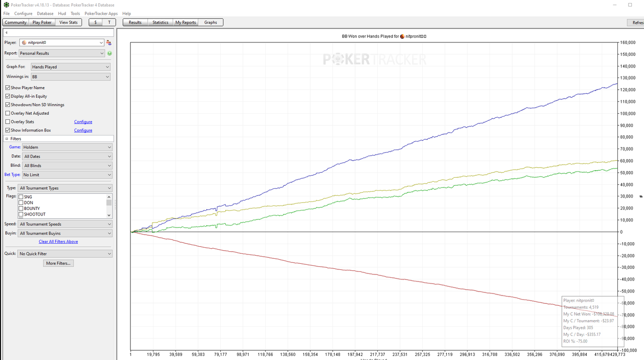Image resolution: width=644 pixels, height=360 pixels.
Task: Check the SNG flag
Action: click(x=21, y=197)
